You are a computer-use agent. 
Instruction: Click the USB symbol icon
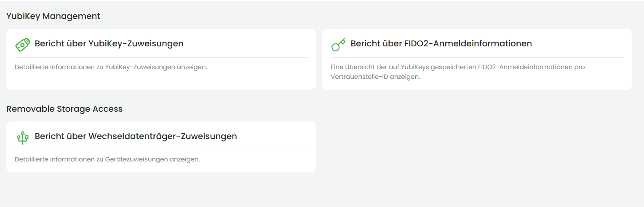click(23, 137)
